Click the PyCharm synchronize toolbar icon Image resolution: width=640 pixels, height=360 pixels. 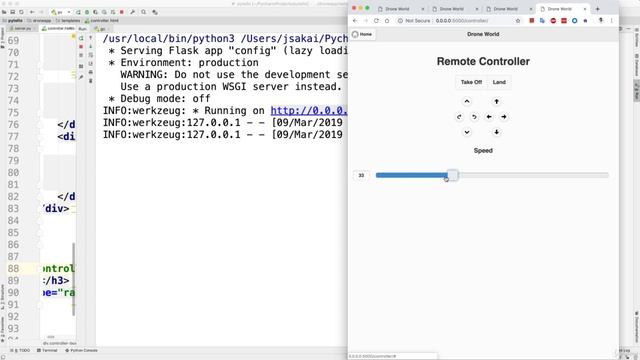[x=21, y=12]
